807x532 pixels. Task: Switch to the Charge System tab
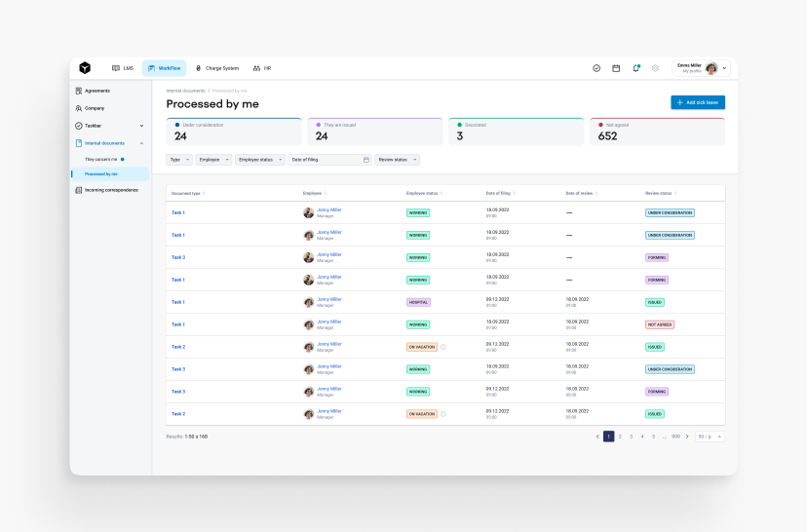click(x=217, y=68)
